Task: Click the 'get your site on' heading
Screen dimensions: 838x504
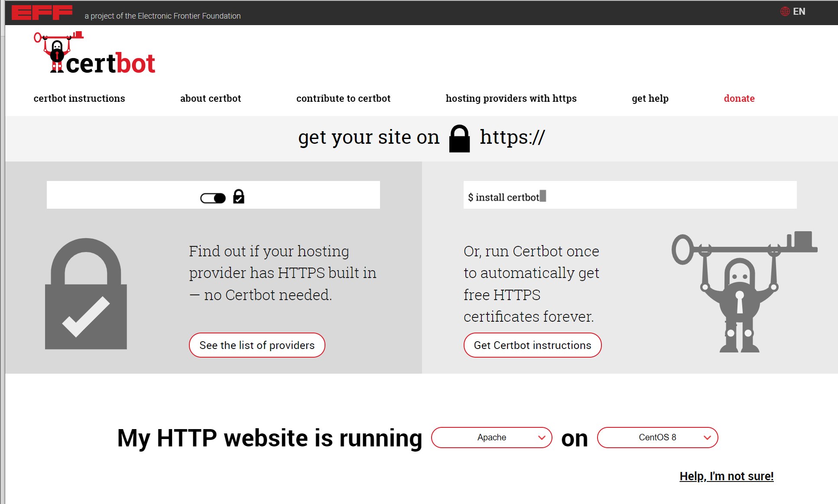Action: point(369,138)
